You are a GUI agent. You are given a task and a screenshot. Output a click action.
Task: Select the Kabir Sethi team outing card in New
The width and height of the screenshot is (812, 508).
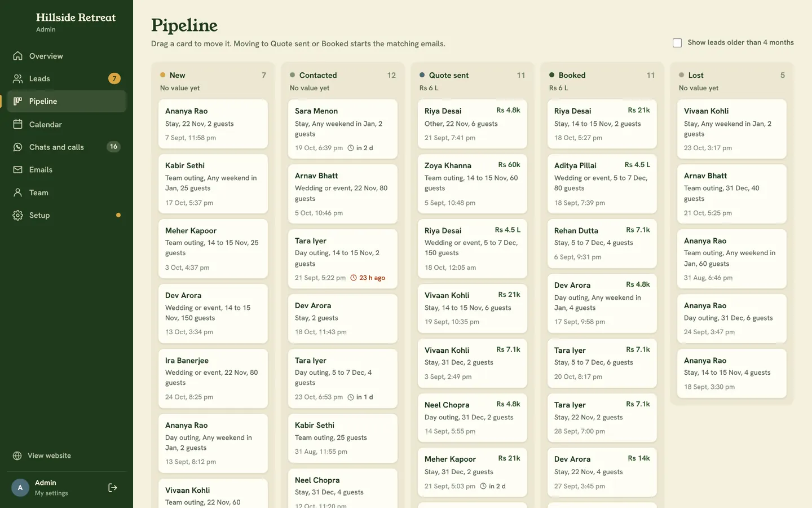pos(213,184)
